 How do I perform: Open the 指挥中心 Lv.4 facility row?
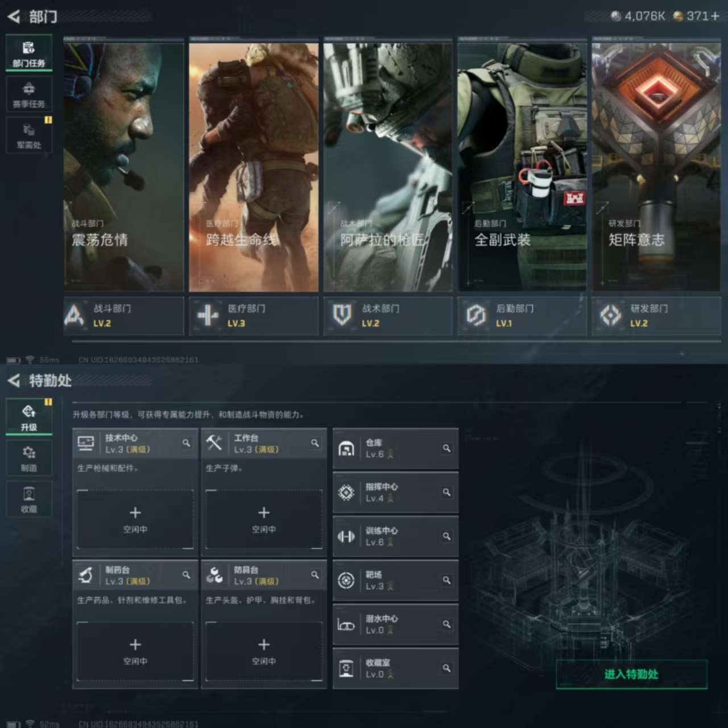click(x=396, y=493)
